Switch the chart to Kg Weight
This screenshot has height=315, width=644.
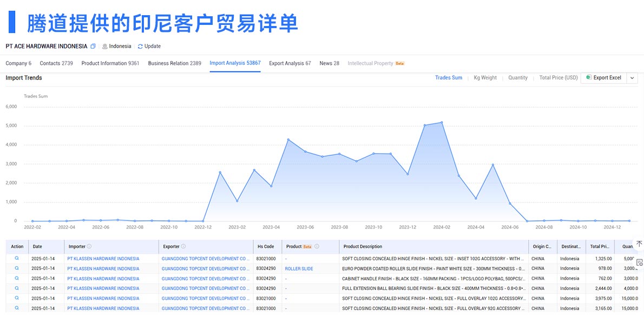[x=485, y=77]
